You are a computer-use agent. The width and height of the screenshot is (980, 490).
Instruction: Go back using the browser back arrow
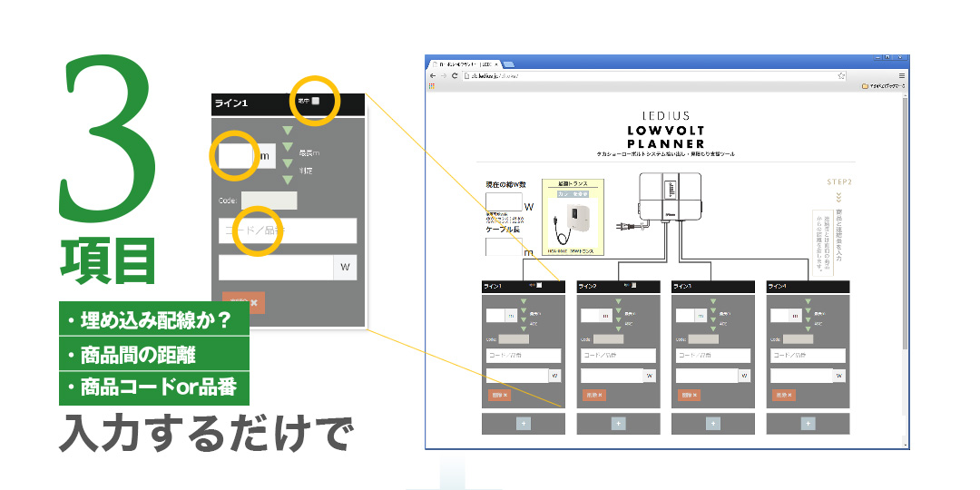[433, 75]
